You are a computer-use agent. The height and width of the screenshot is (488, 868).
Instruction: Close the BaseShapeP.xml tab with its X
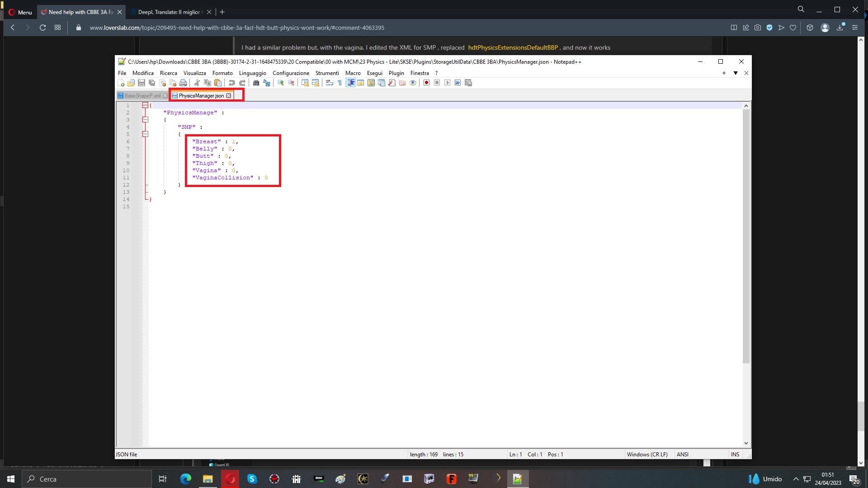pos(165,96)
